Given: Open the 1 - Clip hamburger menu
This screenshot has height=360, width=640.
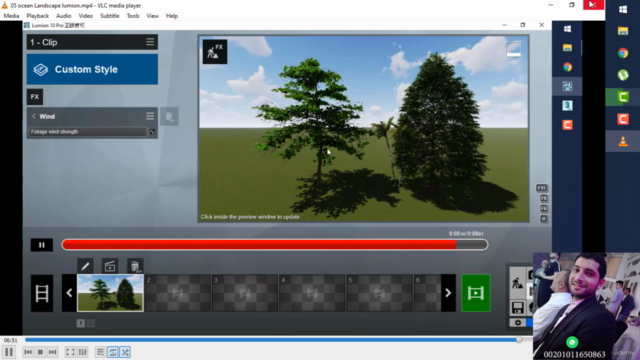Looking at the screenshot, I should click(150, 42).
